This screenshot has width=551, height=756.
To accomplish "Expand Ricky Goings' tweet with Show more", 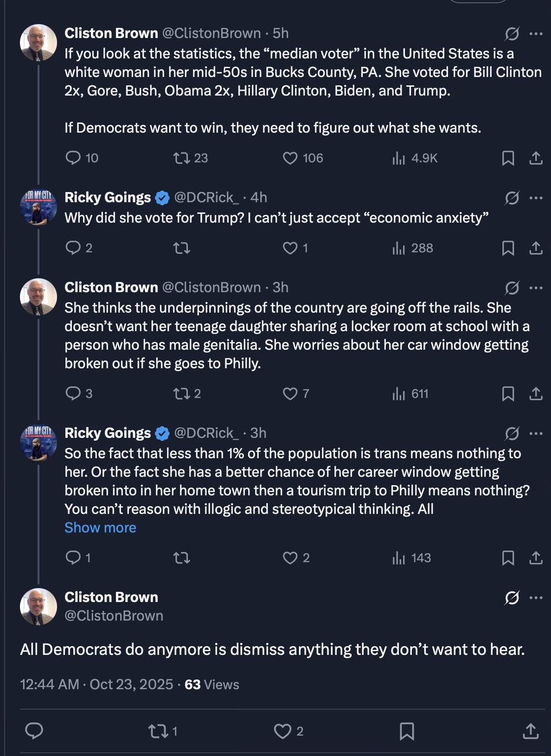I will 100,528.
